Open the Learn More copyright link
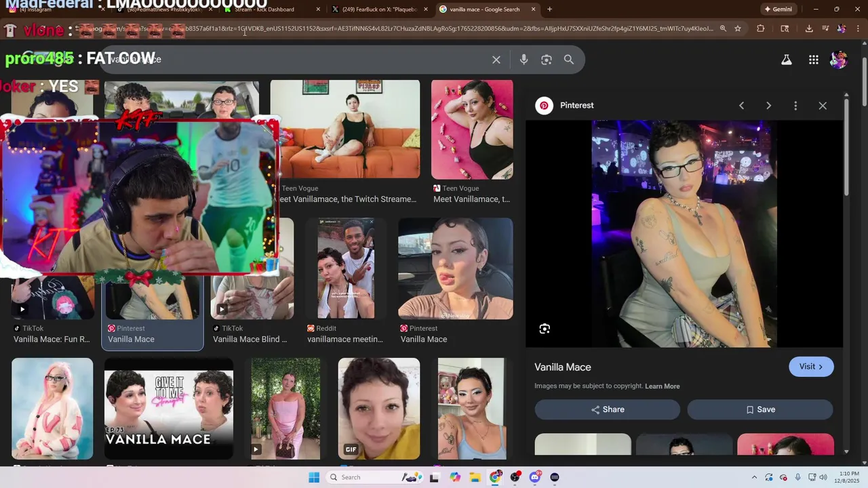The width and height of the screenshot is (868, 488). [662, 386]
